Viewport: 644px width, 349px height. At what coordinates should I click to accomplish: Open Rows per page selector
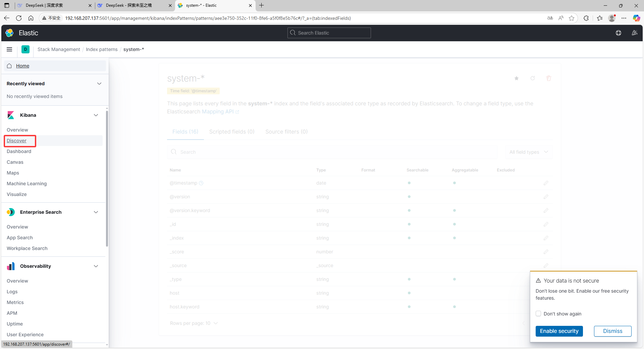[x=194, y=323]
